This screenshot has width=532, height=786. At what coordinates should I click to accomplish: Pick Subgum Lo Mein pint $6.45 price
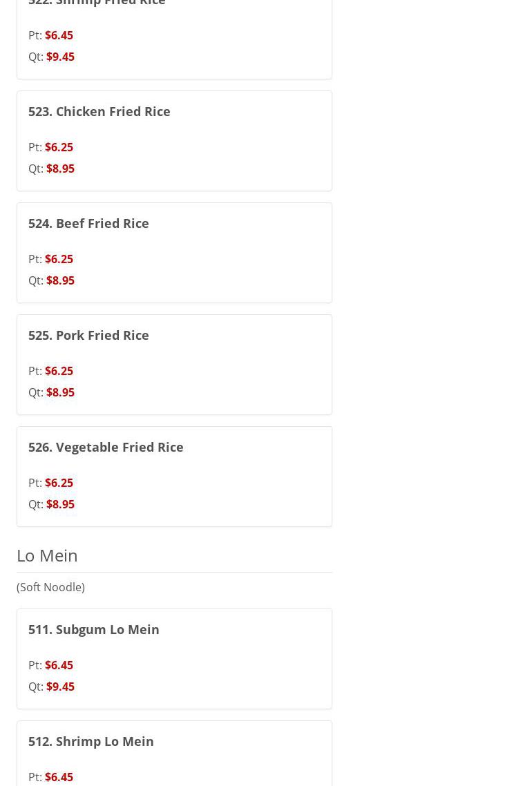tap(59, 665)
